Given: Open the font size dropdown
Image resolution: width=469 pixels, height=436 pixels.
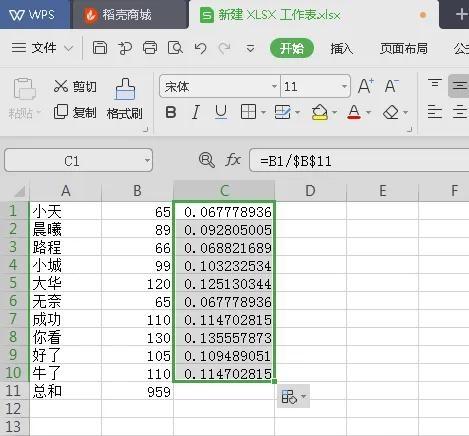Looking at the screenshot, I should [x=344, y=86].
